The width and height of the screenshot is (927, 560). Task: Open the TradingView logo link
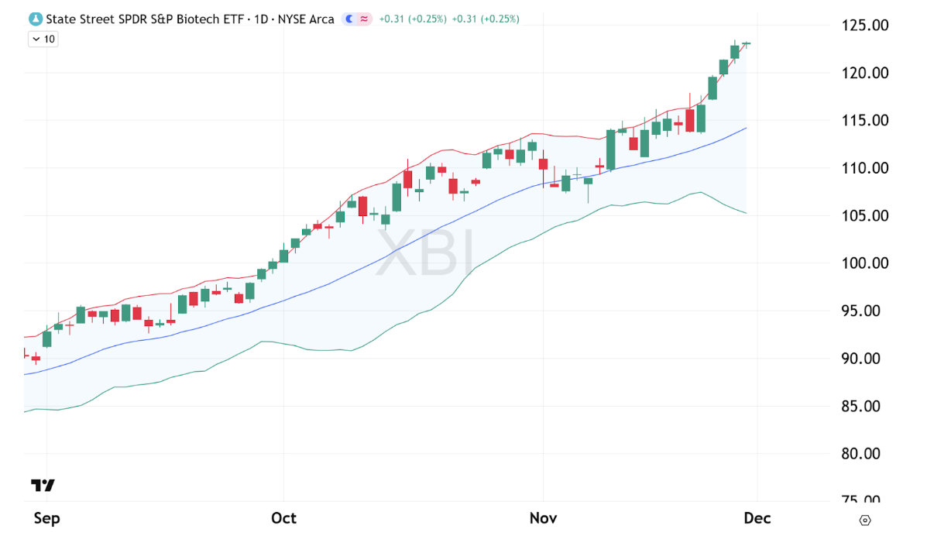[43, 486]
